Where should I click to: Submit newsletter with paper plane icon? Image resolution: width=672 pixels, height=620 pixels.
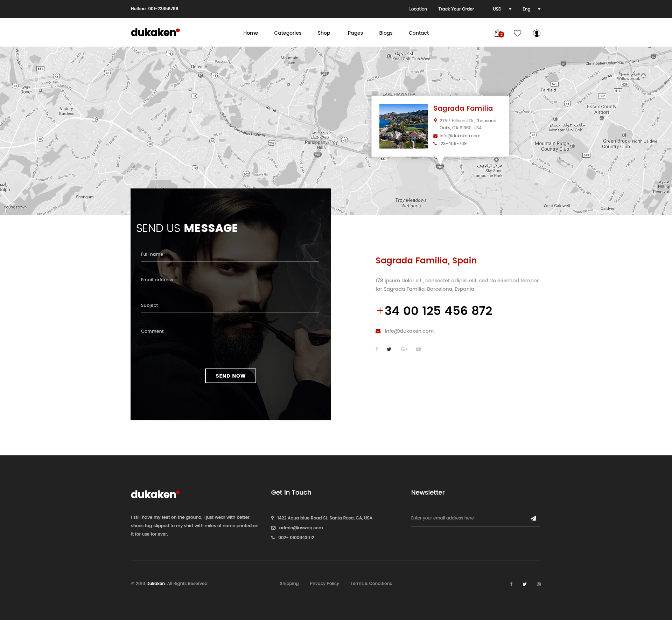pos(533,518)
